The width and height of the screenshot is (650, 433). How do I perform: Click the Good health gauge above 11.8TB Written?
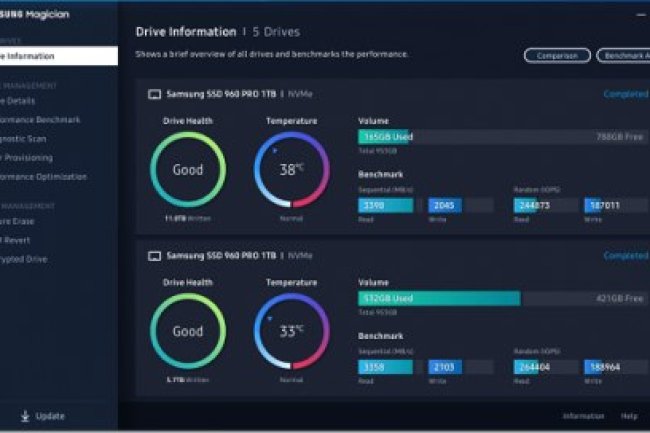tap(188, 169)
